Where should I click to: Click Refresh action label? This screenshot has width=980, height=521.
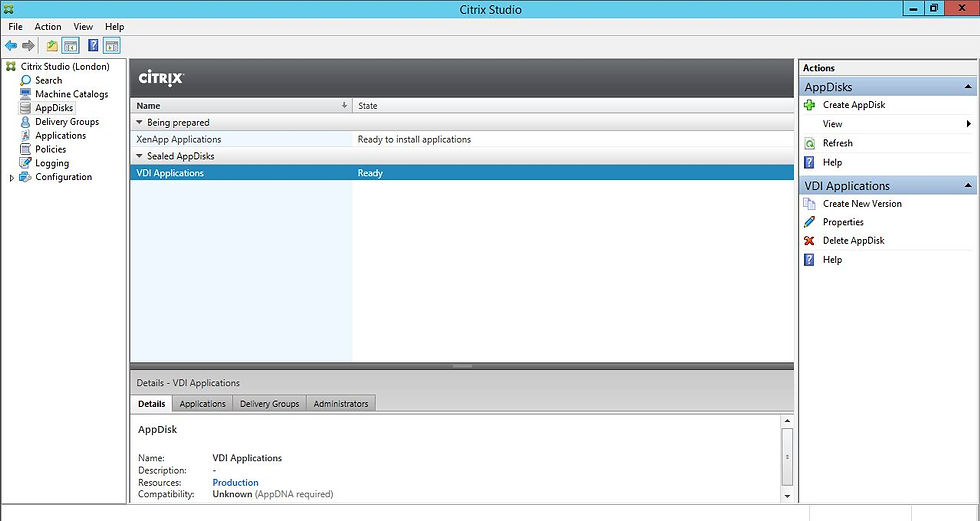[x=838, y=143]
